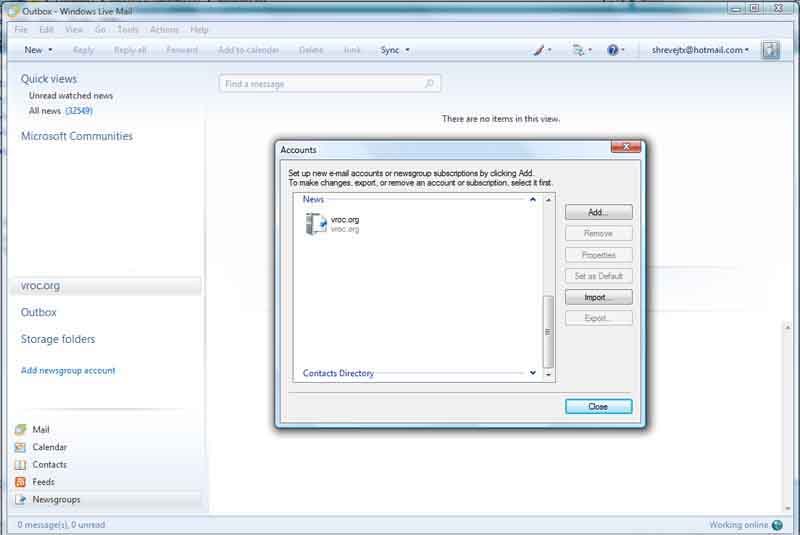Viewport: 800px width, 535px height.
Task: Click the Find a message search box
Action: point(330,84)
